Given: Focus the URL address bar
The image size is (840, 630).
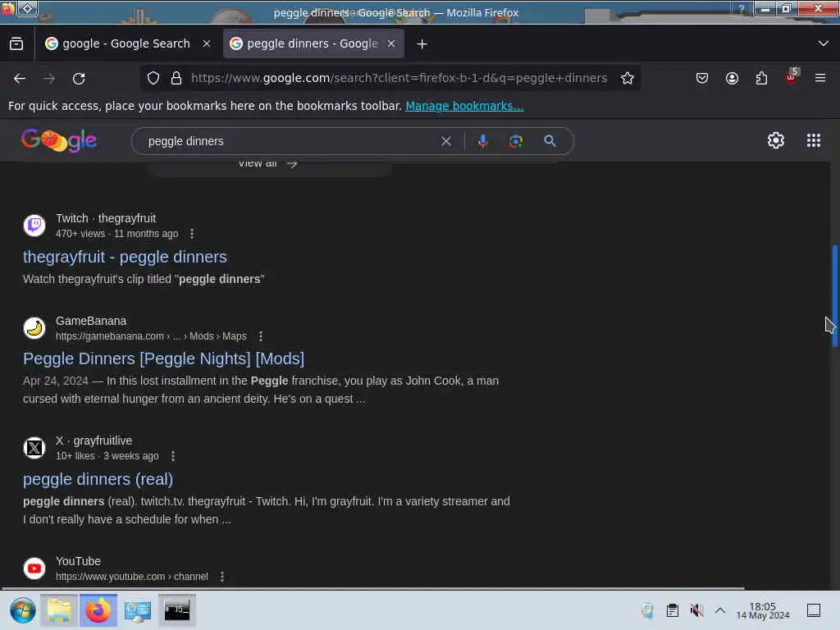Looking at the screenshot, I should (399, 78).
